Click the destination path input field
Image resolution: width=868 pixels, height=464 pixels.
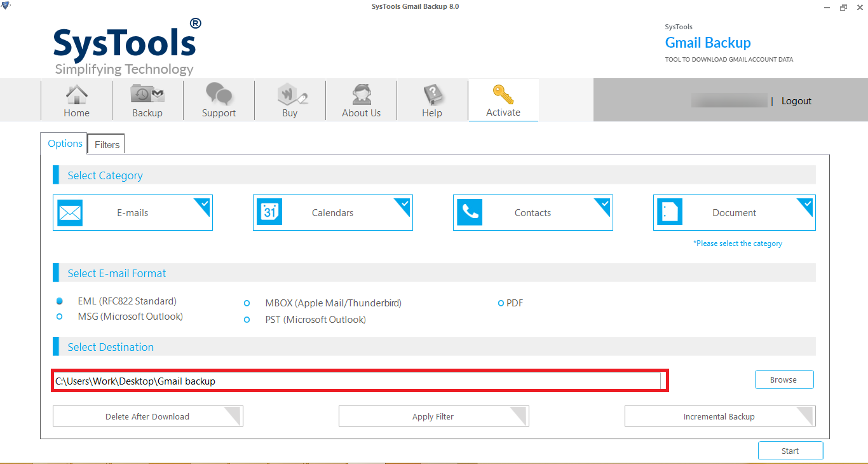point(358,381)
